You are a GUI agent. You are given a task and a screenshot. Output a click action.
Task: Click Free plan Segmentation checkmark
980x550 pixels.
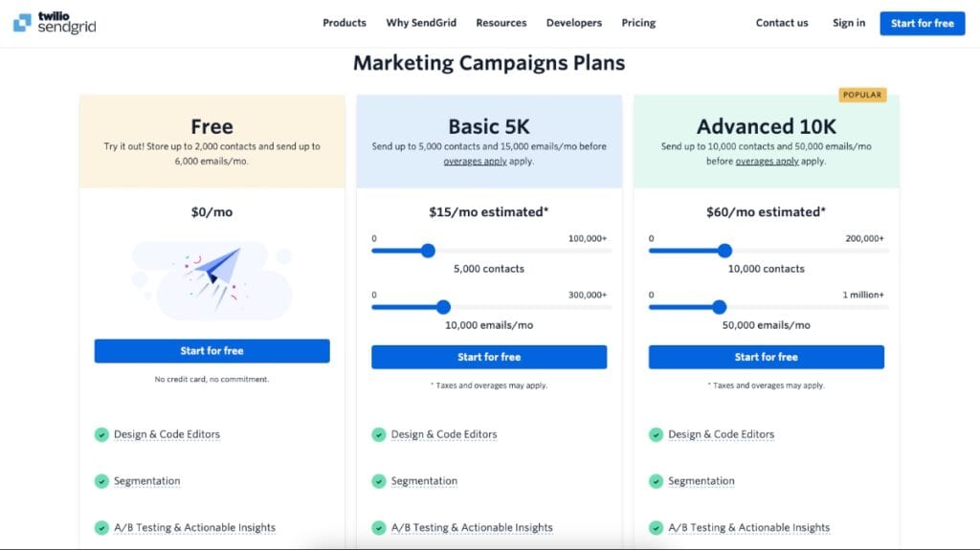tap(101, 481)
